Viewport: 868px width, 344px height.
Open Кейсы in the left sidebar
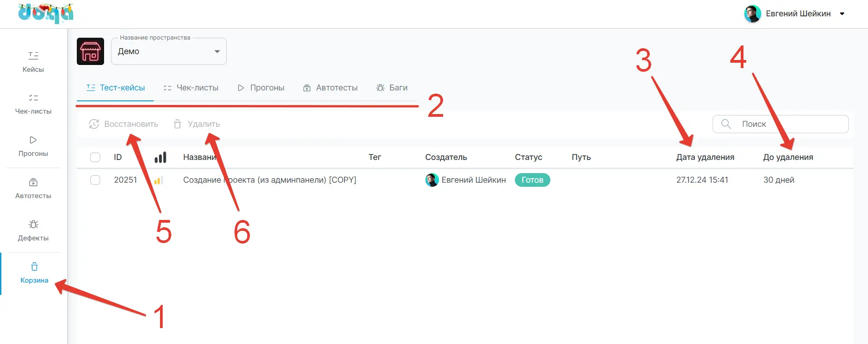(x=33, y=62)
